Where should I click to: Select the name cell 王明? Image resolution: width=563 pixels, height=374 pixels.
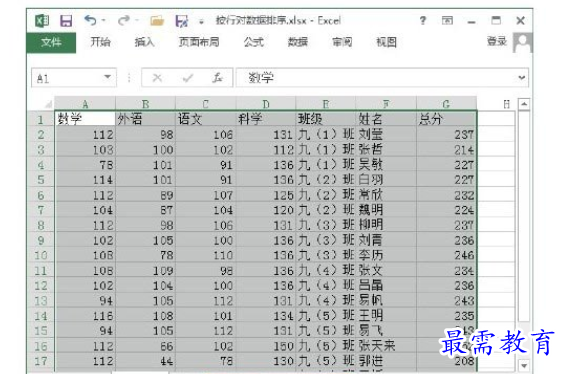point(386,315)
